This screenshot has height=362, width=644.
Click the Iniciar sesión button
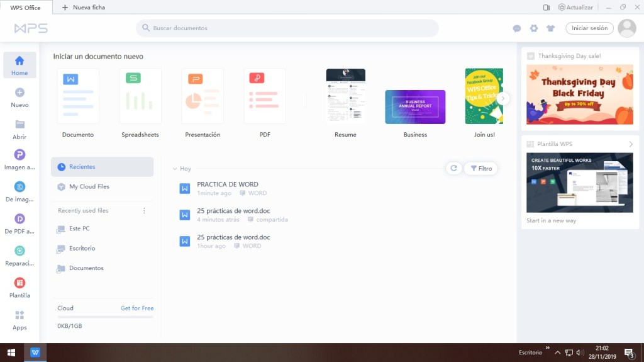(589, 28)
